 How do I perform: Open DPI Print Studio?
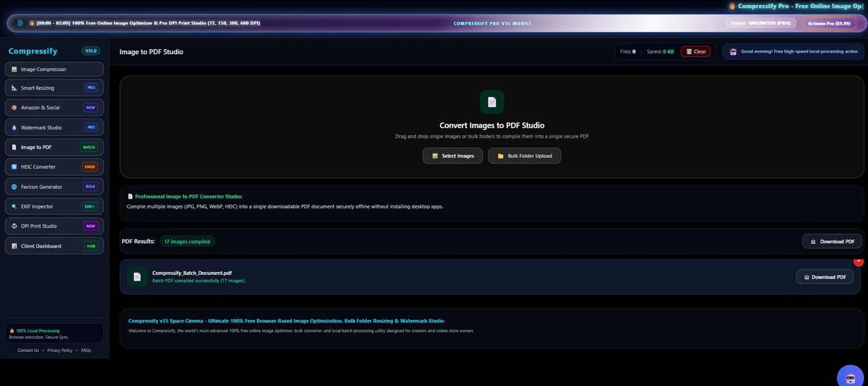54,226
